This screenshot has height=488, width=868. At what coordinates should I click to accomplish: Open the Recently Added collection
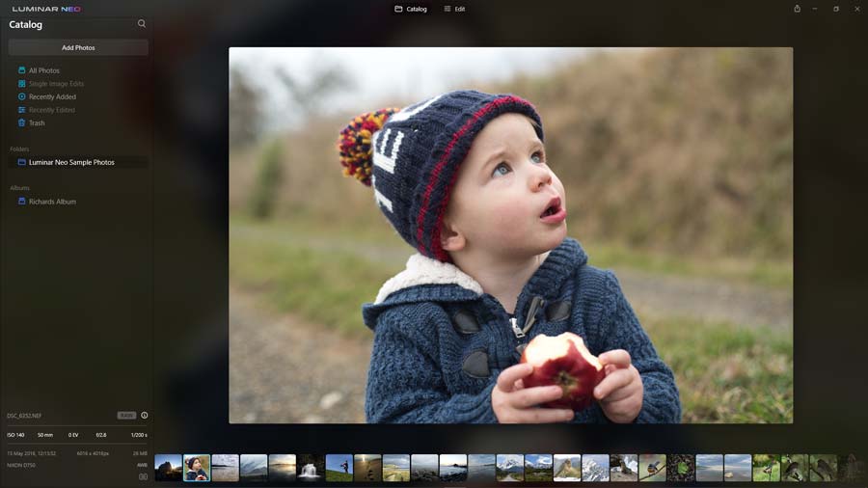[x=47, y=96]
